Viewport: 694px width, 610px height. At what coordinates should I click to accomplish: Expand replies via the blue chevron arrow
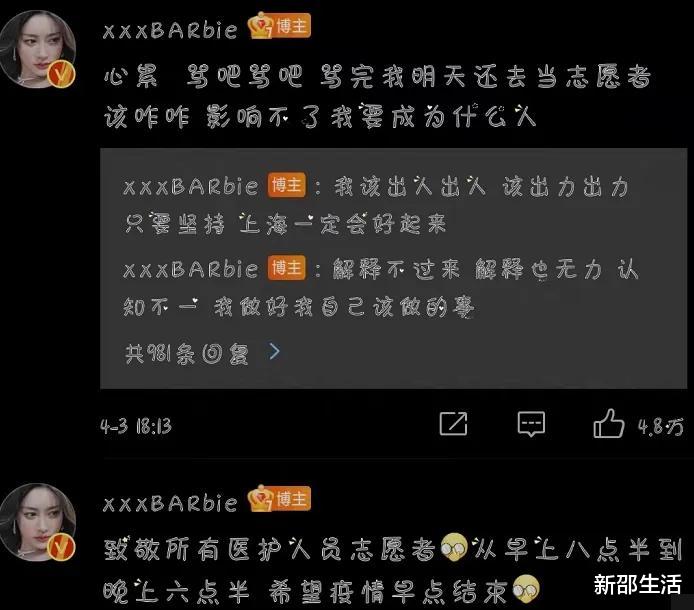(x=274, y=351)
